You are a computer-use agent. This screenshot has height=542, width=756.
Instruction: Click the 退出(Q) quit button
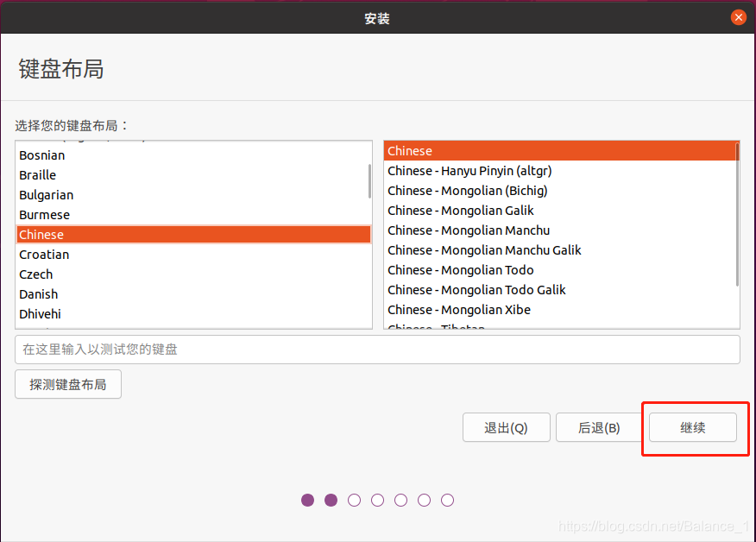pos(507,427)
